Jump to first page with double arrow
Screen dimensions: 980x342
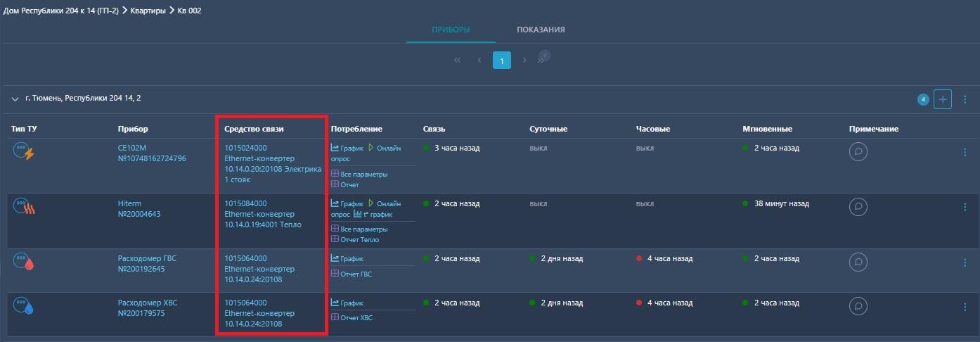[x=458, y=61]
